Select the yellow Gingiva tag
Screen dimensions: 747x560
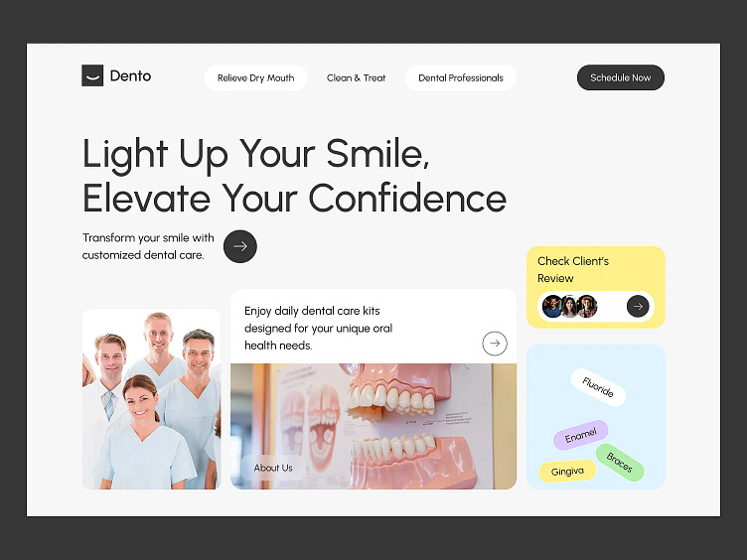567,472
